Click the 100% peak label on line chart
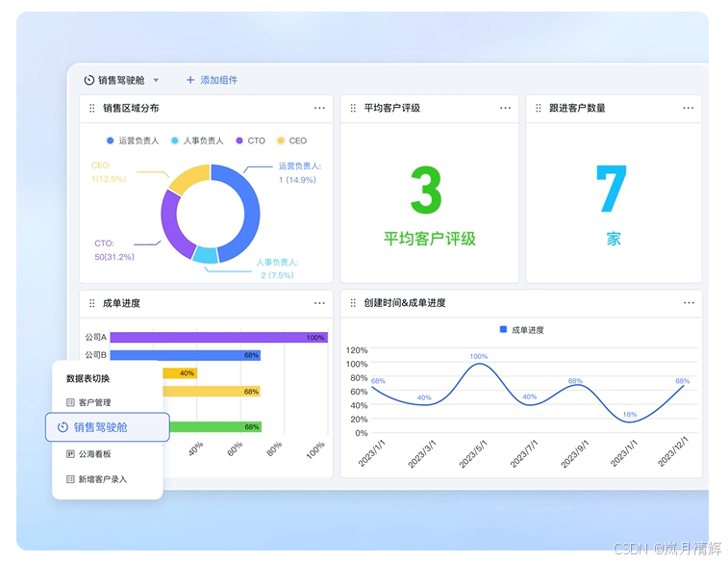Image resolution: width=728 pixels, height=562 pixels. tap(479, 356)
